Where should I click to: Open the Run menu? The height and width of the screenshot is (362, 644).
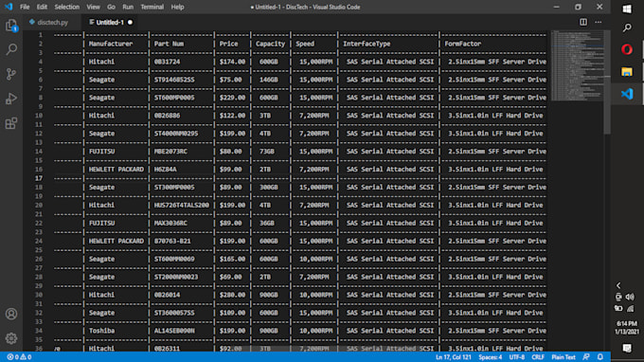(128, 7)
